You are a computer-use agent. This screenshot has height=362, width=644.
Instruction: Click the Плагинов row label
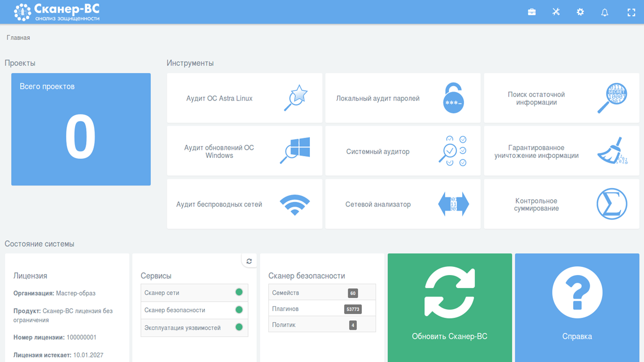[285, 309]
